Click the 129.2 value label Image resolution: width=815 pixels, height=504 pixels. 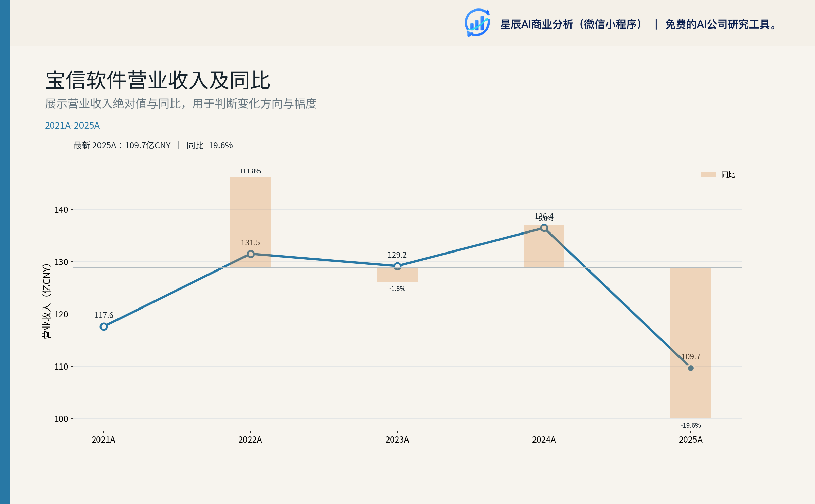pos(397,255)
